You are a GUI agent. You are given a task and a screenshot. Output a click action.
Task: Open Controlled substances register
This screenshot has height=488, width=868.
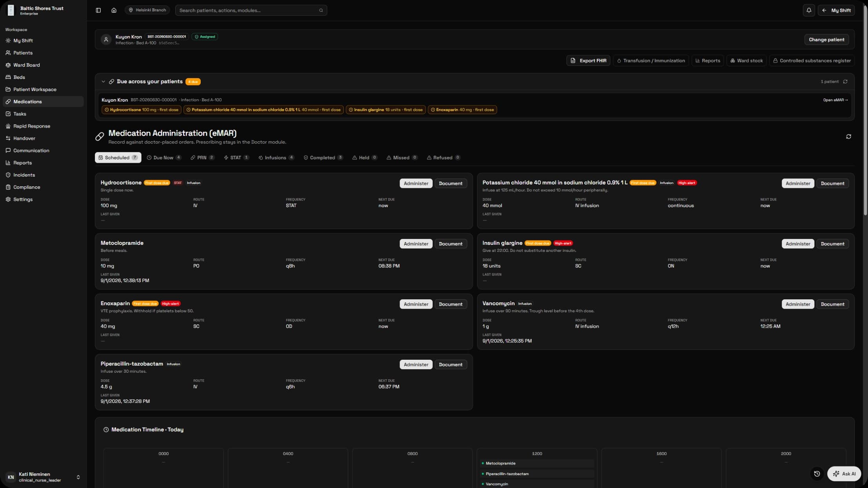pos(812,60)
